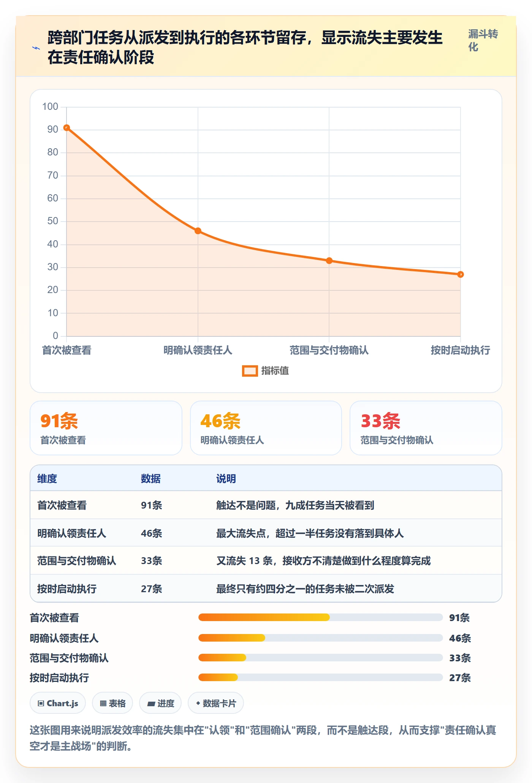Open the 46条 明确认领责任人 data card
Screen dimensions: 532x783
click(x=266, y=428)
